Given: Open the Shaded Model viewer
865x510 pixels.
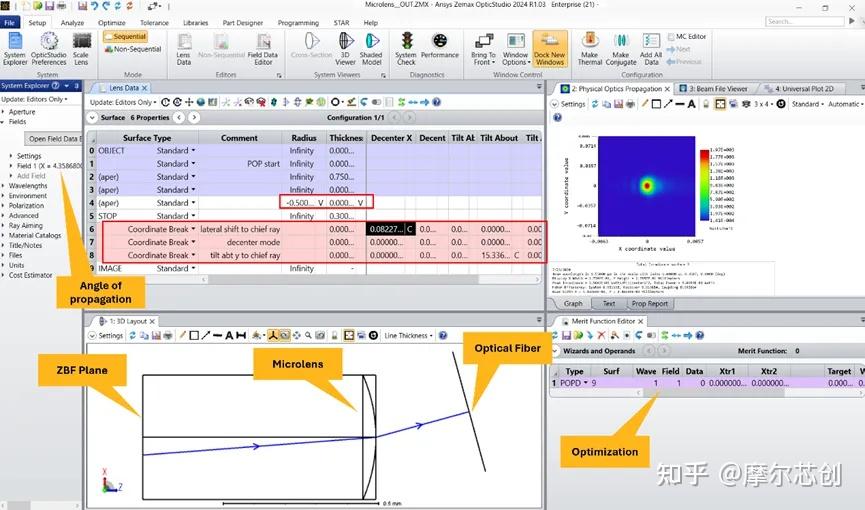Looking at the screenshot, I should coord(371,49).
